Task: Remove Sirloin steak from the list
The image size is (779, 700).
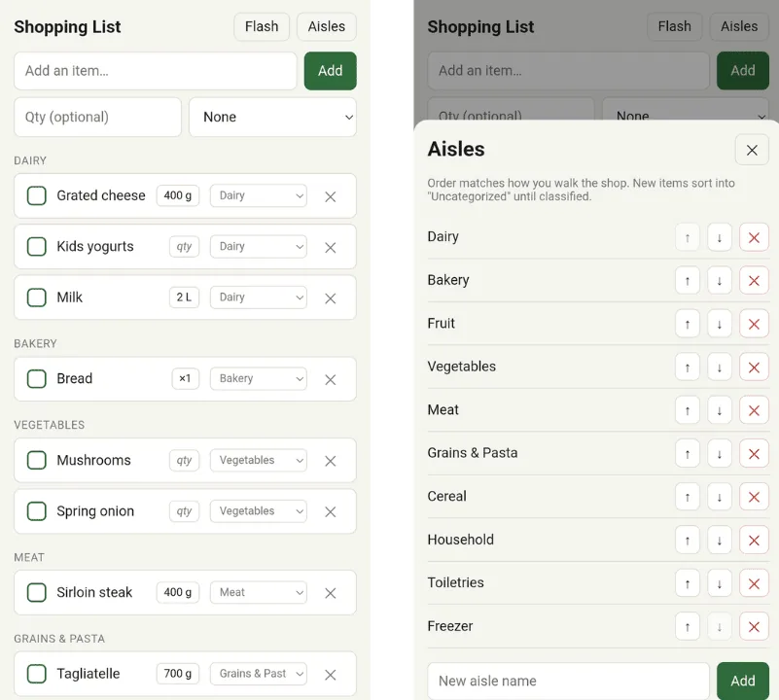Action: (x=331, y=593)
